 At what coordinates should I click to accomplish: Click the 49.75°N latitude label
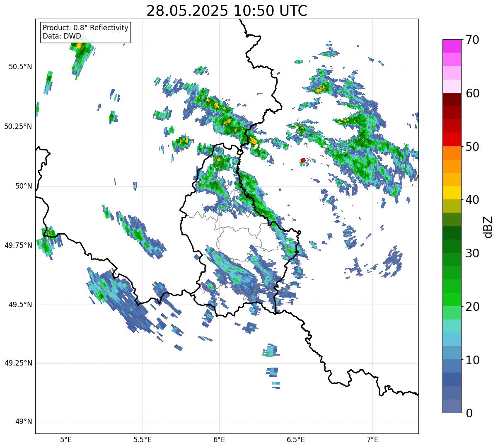pos(18,245)
